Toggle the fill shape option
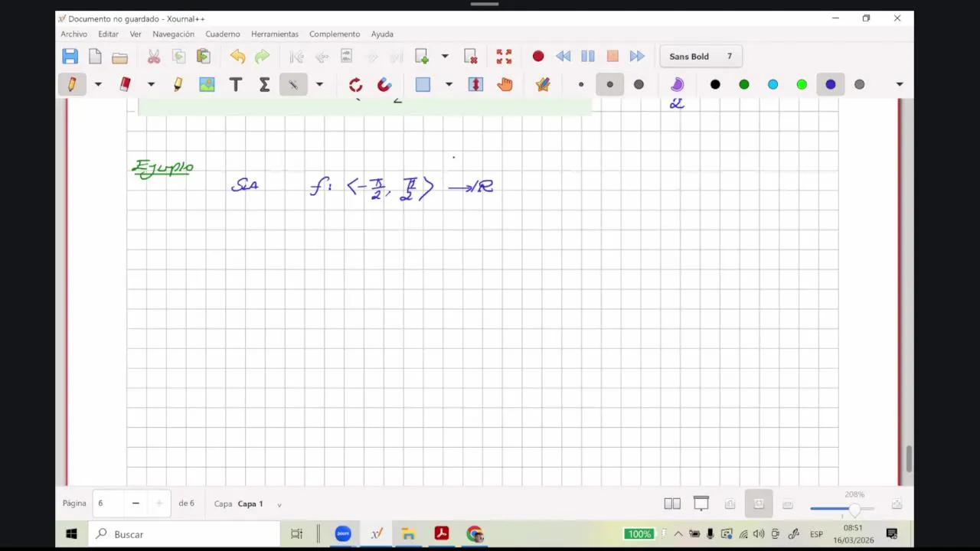 point(677,84)
